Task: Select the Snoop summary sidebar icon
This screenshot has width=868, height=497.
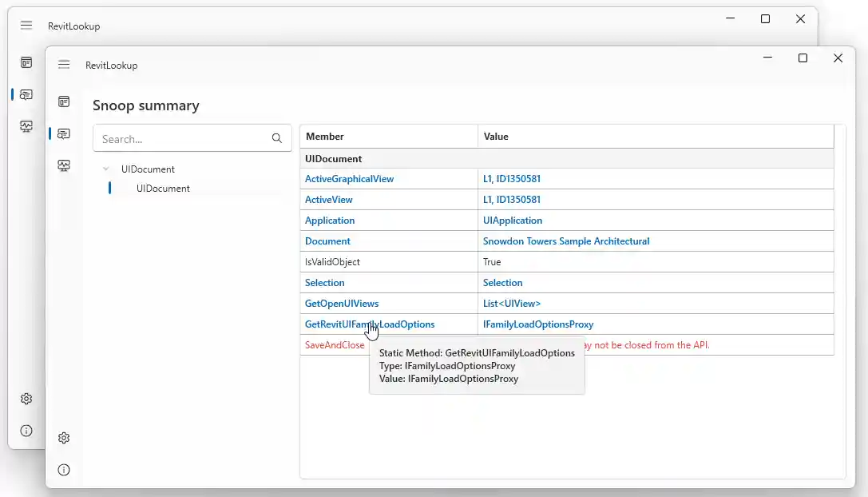Action: coord(64,133)
